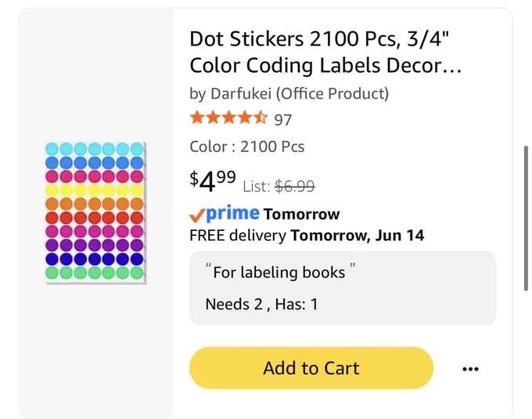Open the dot stickers product thumbnail
Viewport: 532px width, 419px height.
tap(95, 213)
